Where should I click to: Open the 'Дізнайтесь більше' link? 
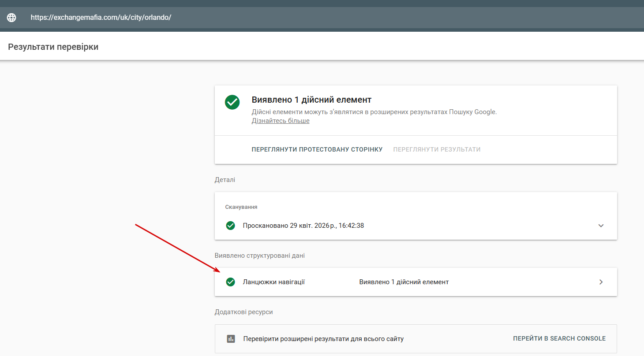(281, 121)
